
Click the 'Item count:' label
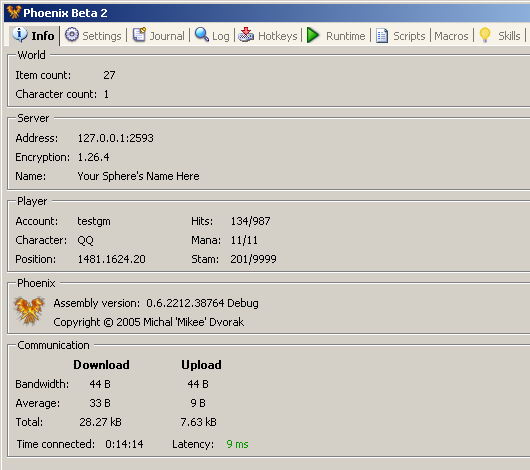(x=43, y=75)
